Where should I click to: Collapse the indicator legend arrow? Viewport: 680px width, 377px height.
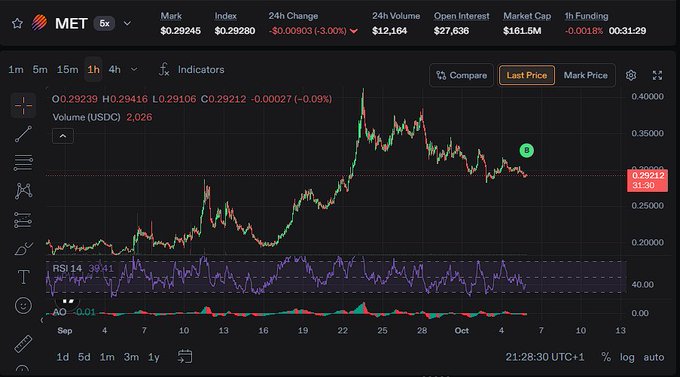pyautogui.click(x=63, y=136)
